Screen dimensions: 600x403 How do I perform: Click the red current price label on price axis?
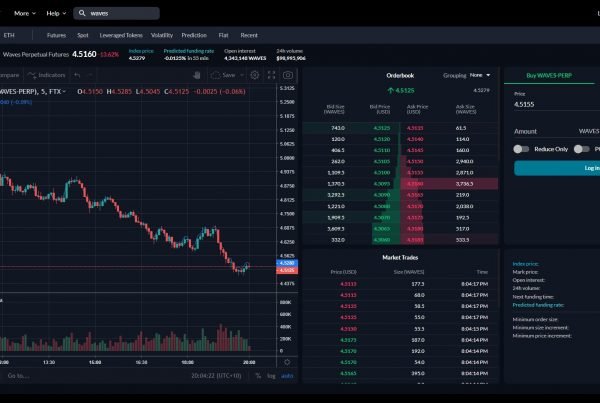(x=287, y=271)
